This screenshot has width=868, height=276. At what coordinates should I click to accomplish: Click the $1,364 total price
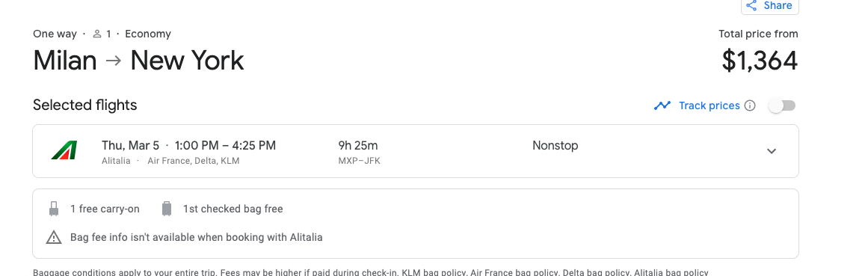[760, 61]
